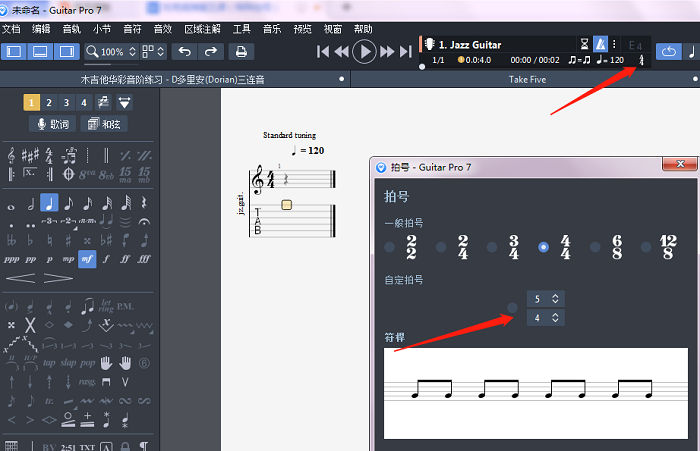
Task: Enable the custom time signature radio button
Action: click(513, 308)
